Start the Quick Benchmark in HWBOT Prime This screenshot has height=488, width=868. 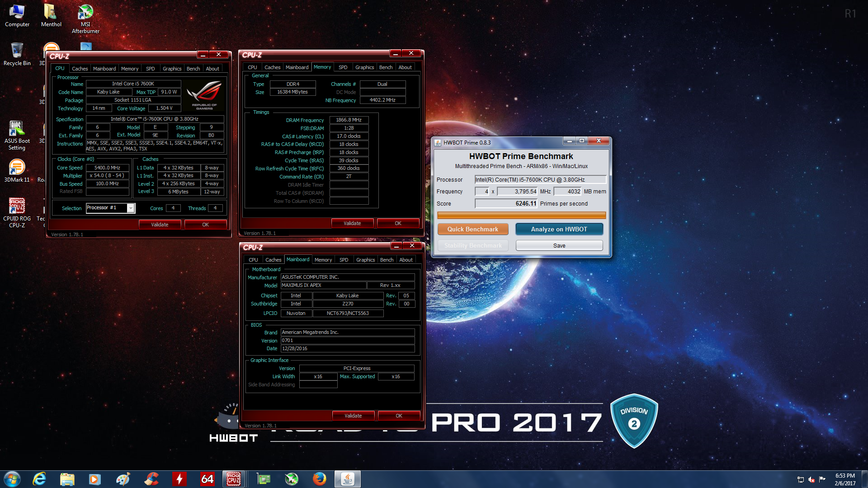473,229
